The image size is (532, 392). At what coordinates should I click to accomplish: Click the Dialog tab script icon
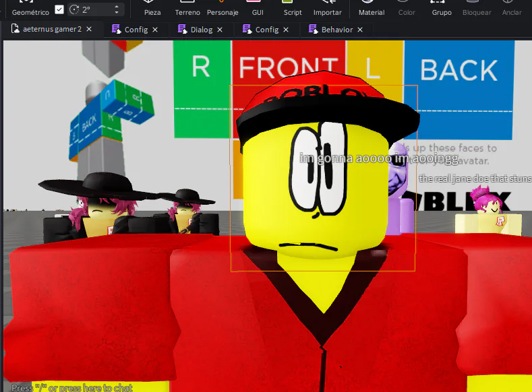pos(183,29)
